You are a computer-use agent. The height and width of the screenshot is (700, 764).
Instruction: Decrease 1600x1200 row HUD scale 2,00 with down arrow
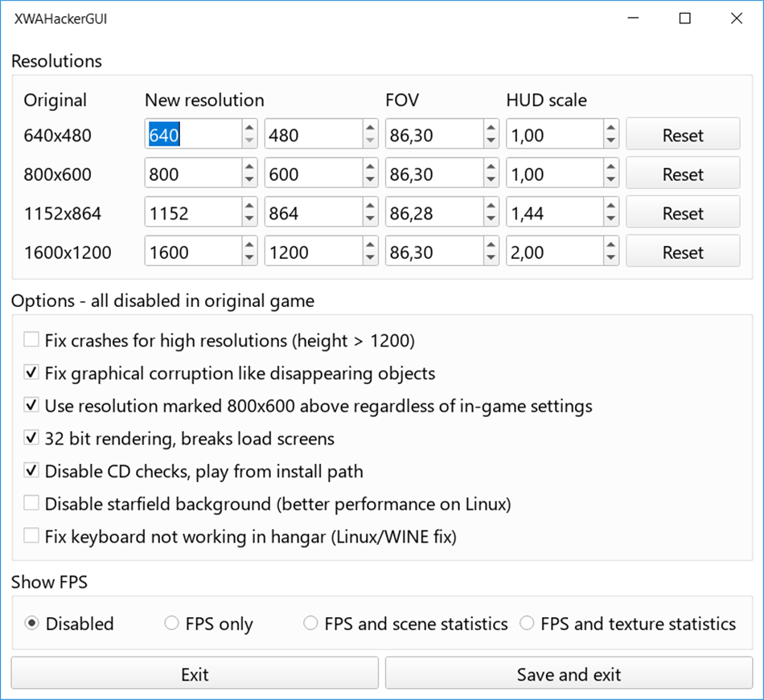[610, 257]
